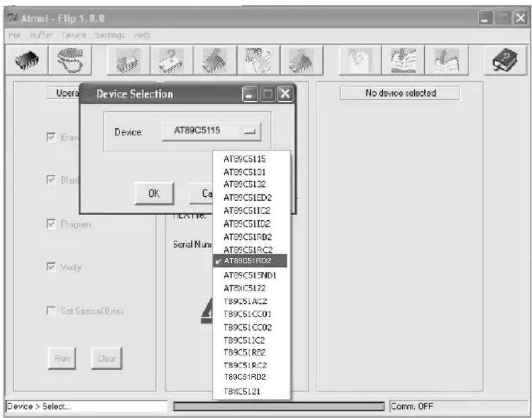The width and height of the screenshot is (532, 418).
Task: Click the Atmel Flip title bar icon
Action: [13, 18]
